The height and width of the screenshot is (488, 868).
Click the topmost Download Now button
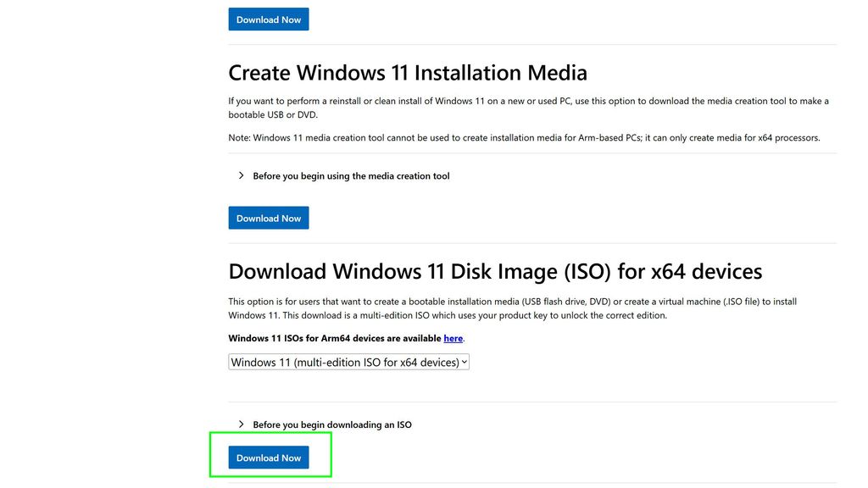[x=268, y=19]
